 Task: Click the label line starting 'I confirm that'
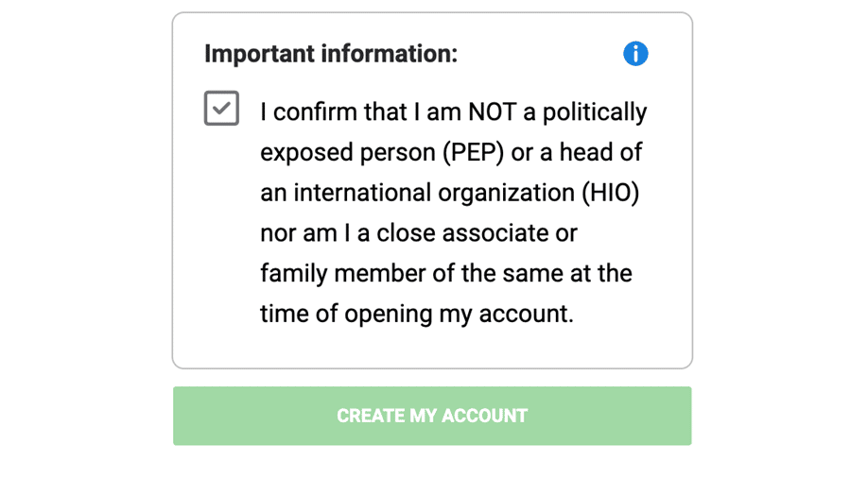tap(453, 112)
